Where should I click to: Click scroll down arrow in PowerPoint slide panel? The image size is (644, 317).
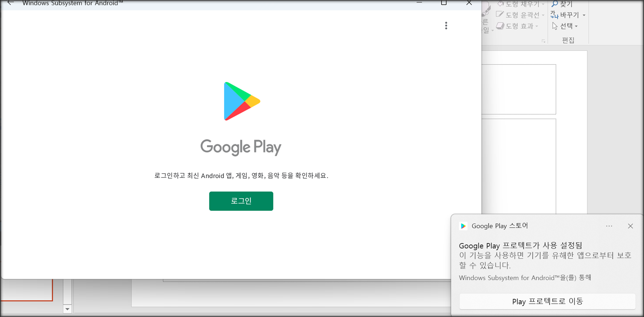[x=67, y=309]
